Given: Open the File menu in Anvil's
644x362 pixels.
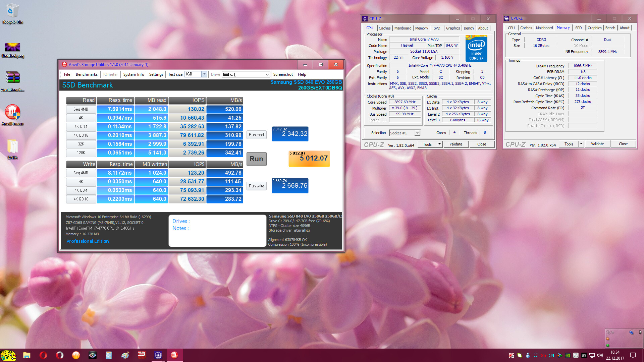Looking at the screenshot, I should [x=67, y=74].
